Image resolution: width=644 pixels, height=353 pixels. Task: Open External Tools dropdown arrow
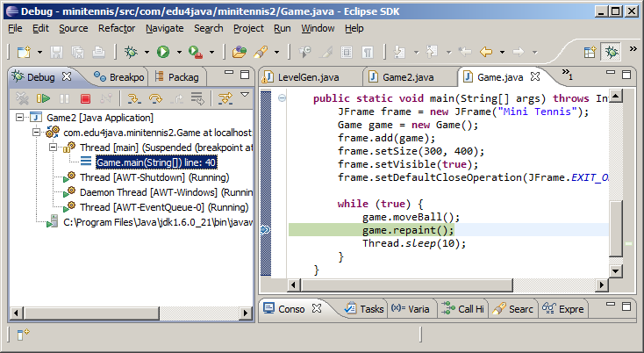click(212, 53)
